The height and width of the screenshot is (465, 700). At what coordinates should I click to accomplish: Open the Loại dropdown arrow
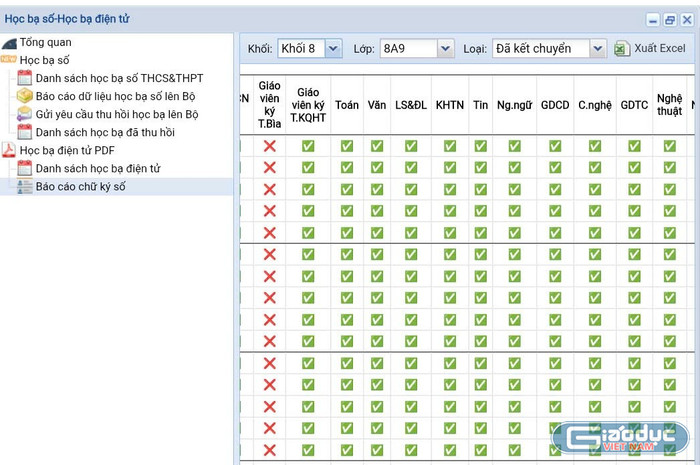(x=598, y=49)
